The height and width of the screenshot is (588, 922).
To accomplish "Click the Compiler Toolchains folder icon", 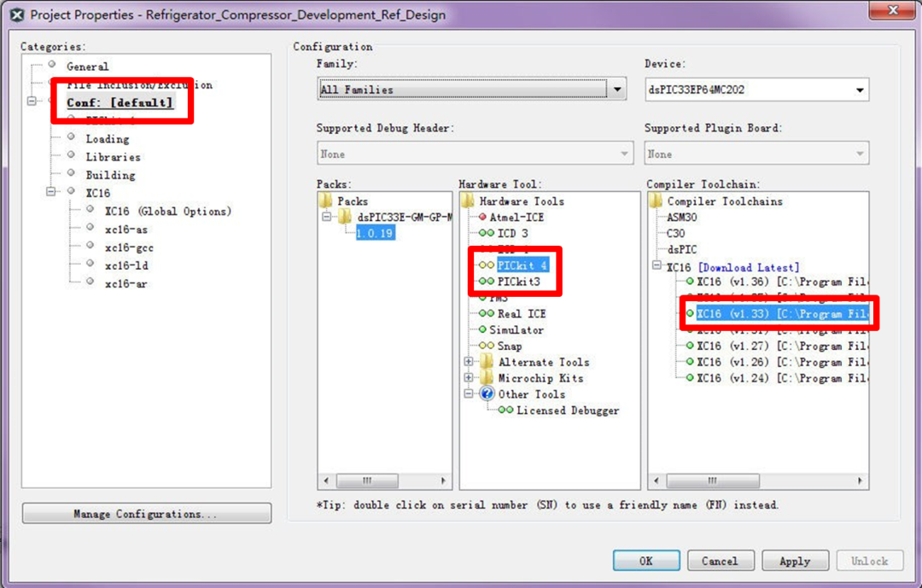I will [656, 201].
